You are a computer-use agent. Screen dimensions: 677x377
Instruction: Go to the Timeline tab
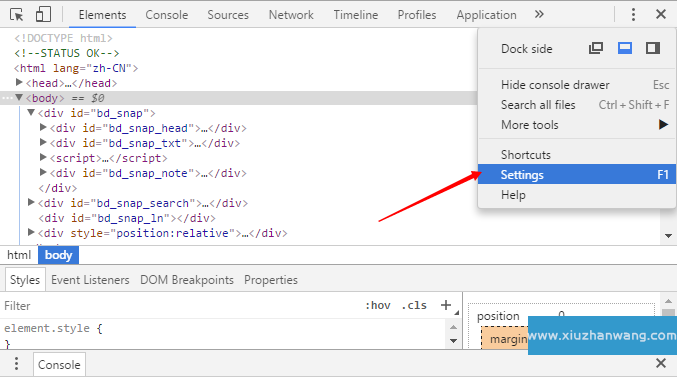[356, 15]
